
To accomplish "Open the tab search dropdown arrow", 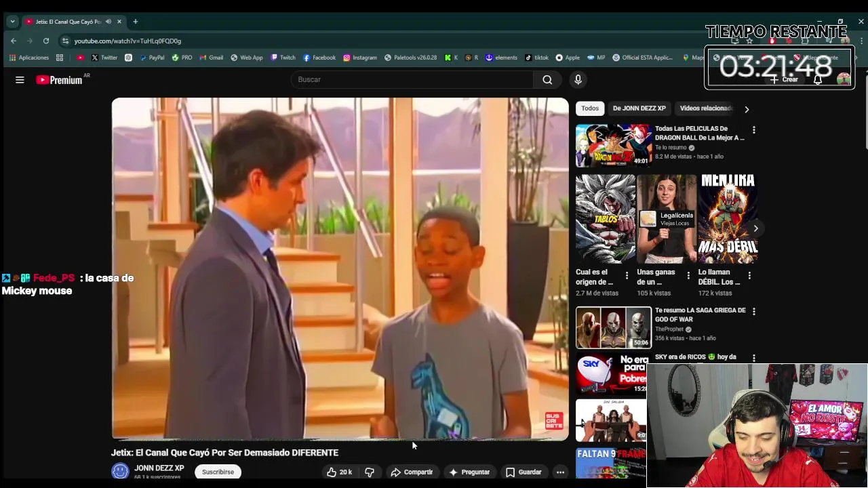I will coord(12,22).
